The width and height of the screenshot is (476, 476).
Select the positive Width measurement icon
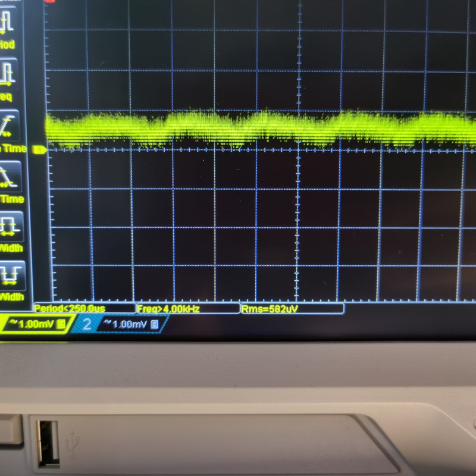(11, 227)
